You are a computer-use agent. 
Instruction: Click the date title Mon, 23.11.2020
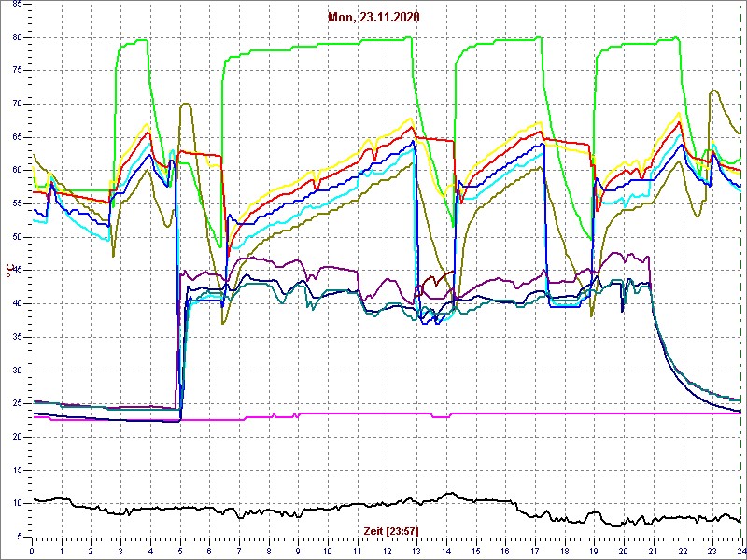point(373,17)
